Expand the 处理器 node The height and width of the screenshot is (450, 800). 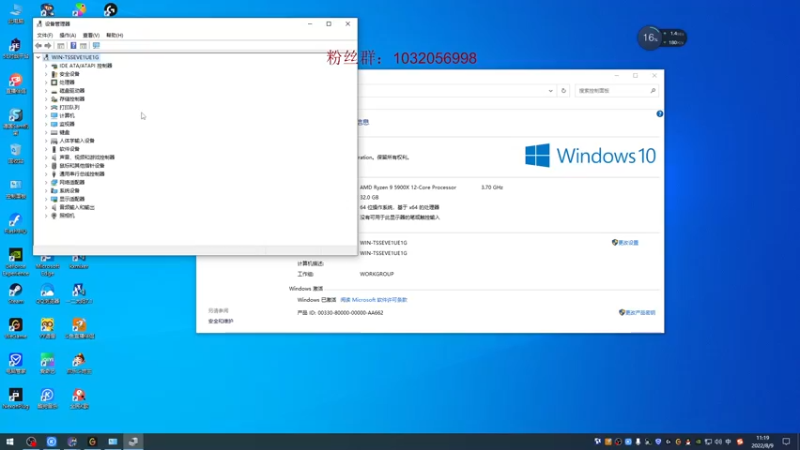[x=46, y=82]
